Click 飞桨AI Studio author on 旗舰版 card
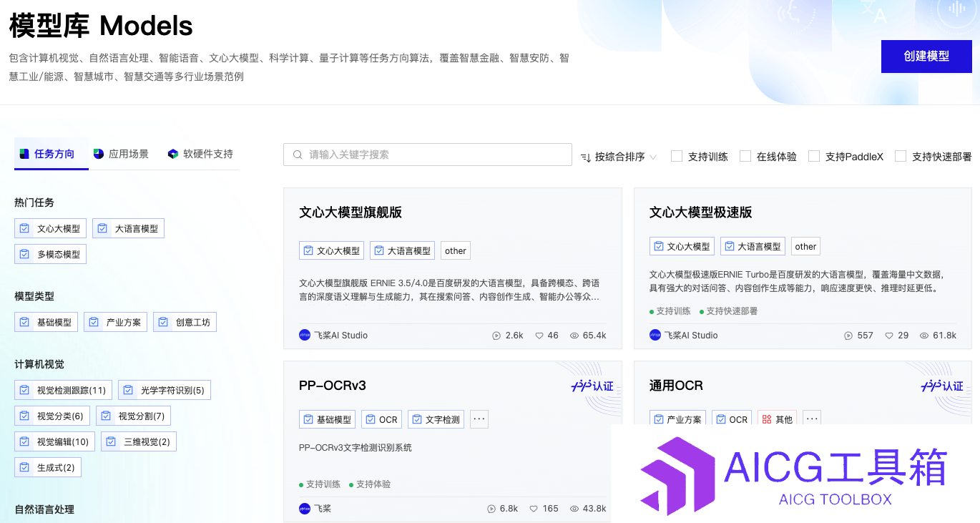The height and width of the screenshot is (523, 980). click(333, 335)
